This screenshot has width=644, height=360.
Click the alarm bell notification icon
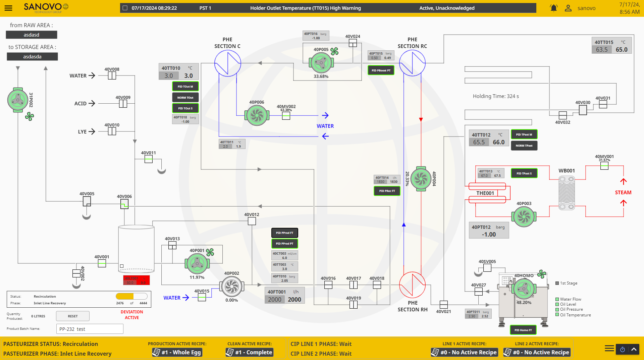554,8
